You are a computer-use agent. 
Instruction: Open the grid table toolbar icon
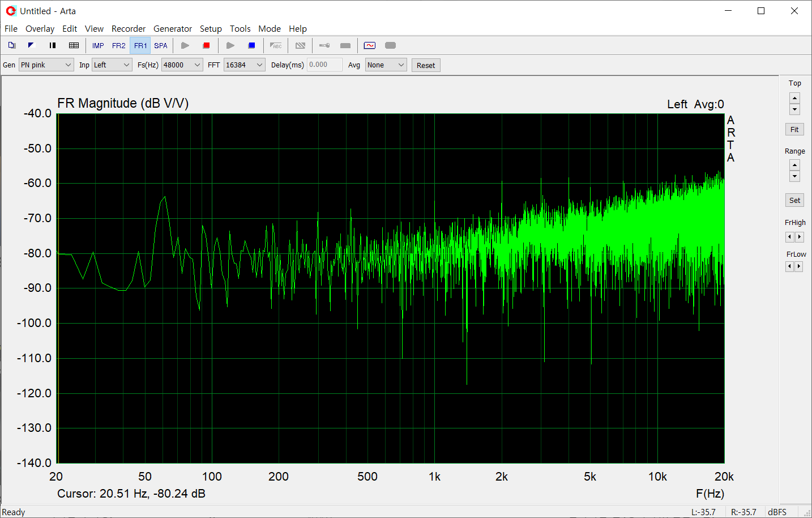point(74,45)
